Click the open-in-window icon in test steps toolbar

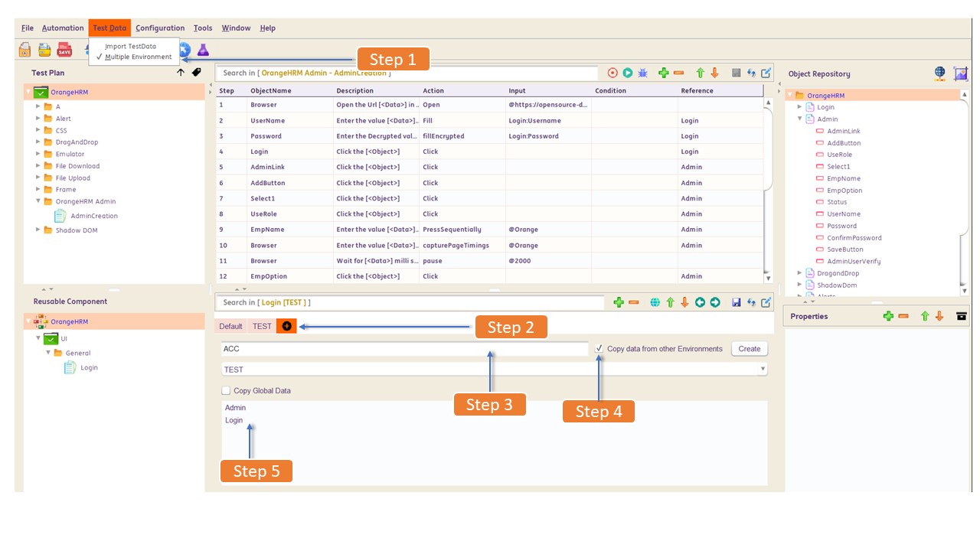coord(766,73)
